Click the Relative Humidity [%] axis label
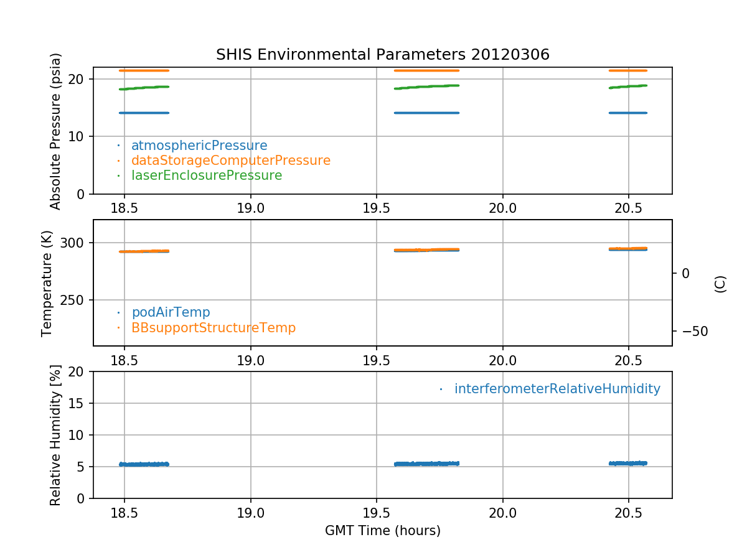 click(55, 435)
